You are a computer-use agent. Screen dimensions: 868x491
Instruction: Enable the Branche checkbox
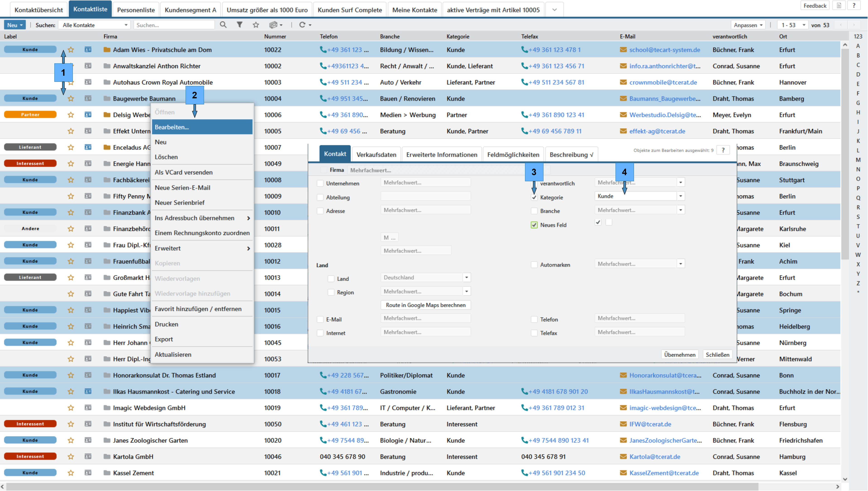coord(534,211)
